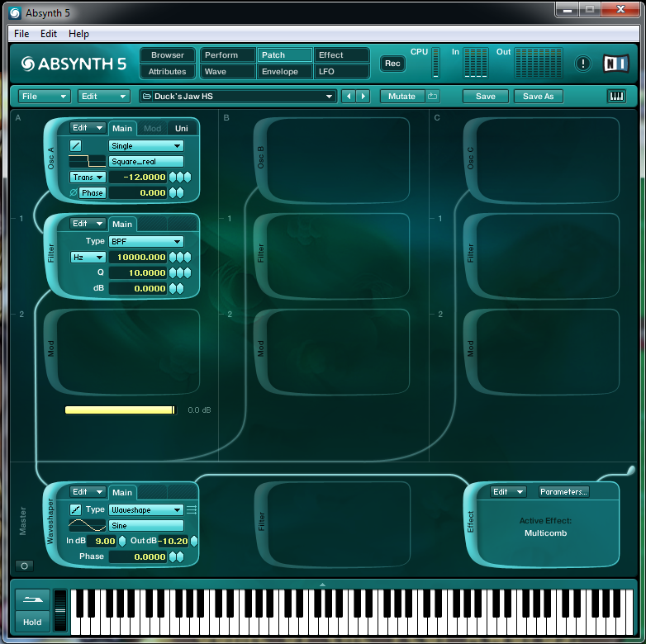Click the Sine waveform name field

(146, 525)
